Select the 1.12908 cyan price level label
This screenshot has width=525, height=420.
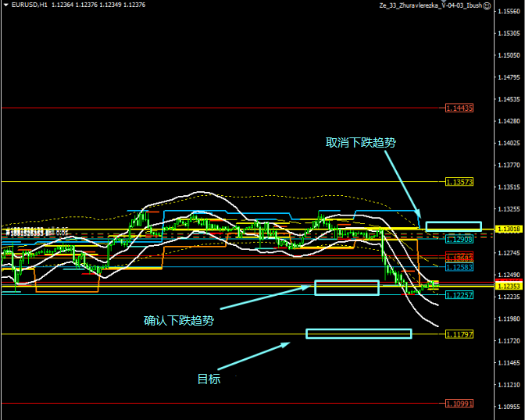459,237
